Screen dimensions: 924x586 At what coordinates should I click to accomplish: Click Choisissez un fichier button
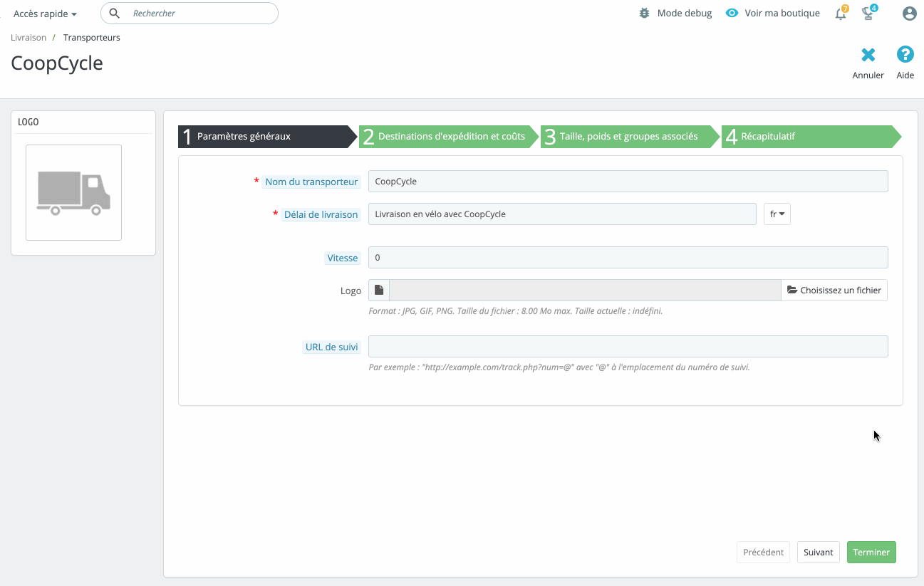tap(834, 290)
